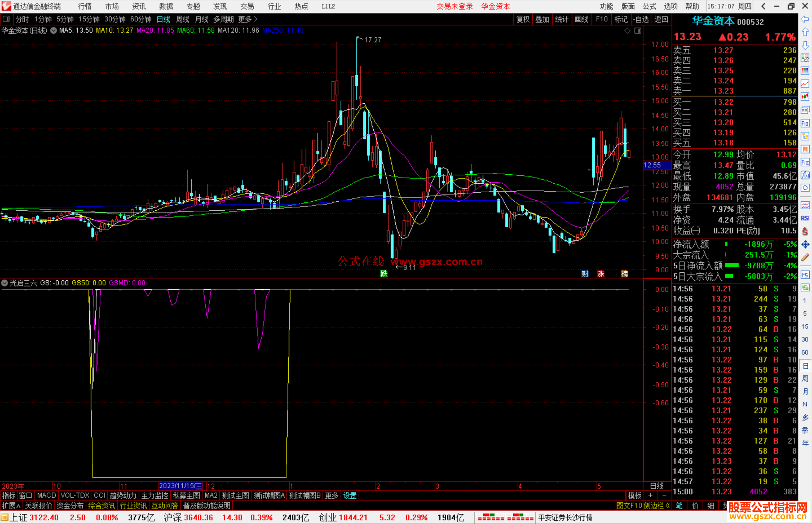The image size is (812, 524).
Task: Click the f(x) formula sidebar icon
Action: click(x=805, y=175)
